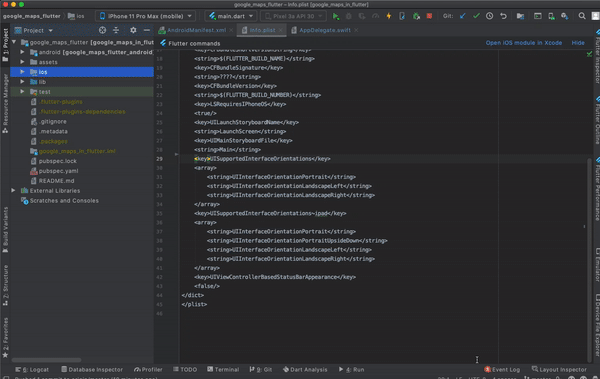The width and height of the screenshot is (600, 379).
Task: Expand the assets folder
Action: click(22, 62)
